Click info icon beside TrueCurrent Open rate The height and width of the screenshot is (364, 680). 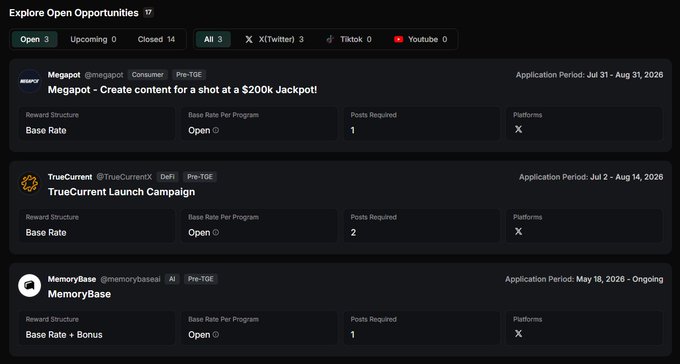(216, 233)
